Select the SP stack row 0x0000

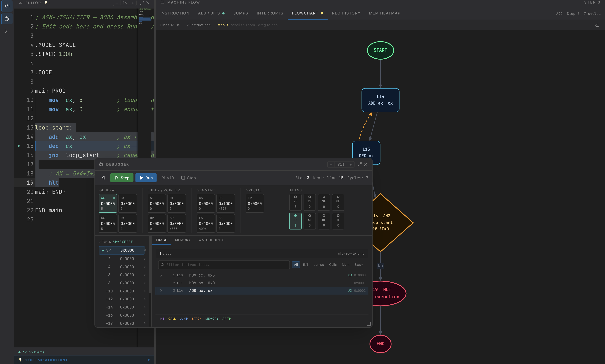(122, 250)
